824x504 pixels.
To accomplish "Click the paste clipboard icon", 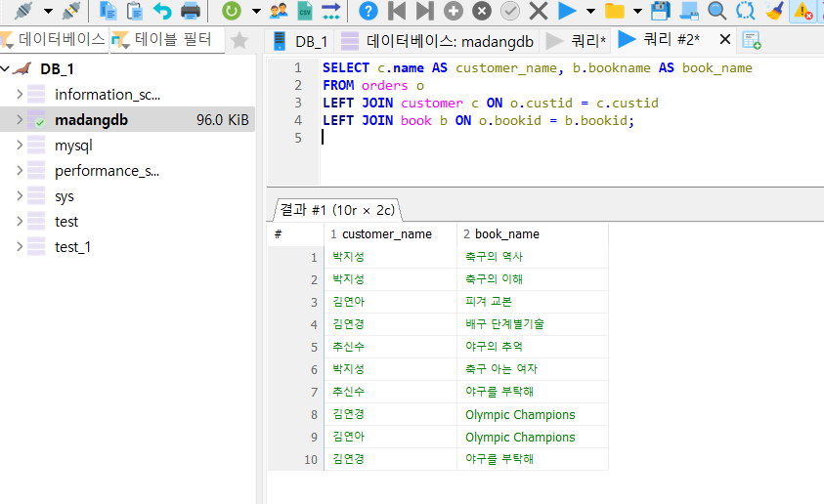I will pyautogui.click(x=135, y=11).
